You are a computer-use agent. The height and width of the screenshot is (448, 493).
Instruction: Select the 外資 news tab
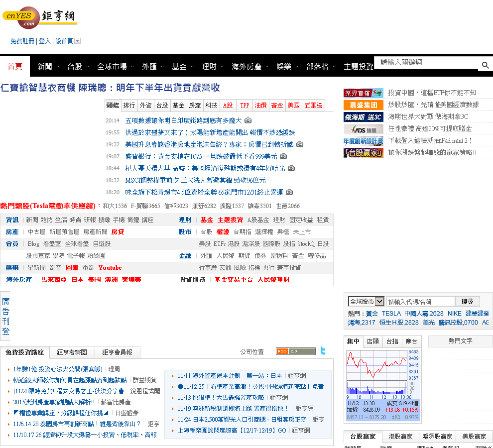pos(145,106)
